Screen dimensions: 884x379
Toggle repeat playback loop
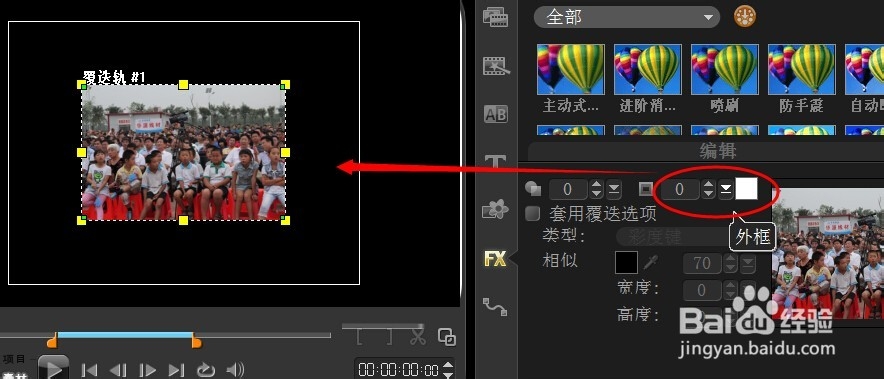(x=206, y=370)
